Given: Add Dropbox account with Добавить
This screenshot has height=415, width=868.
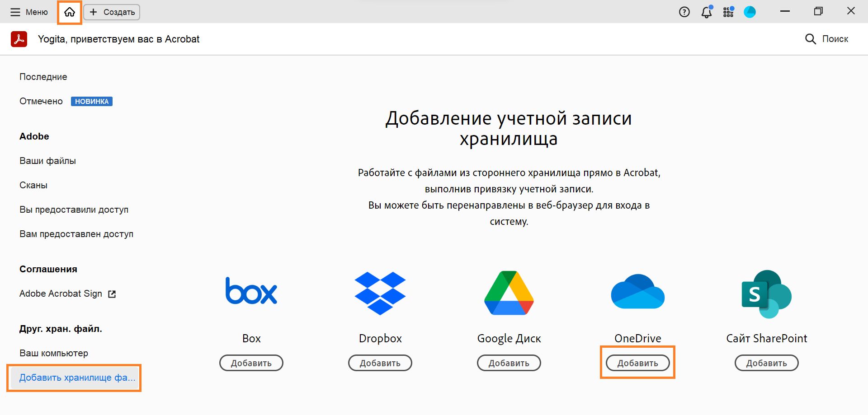Looking at the screenshot, I should pyautogui.click(x=380, y=363).
